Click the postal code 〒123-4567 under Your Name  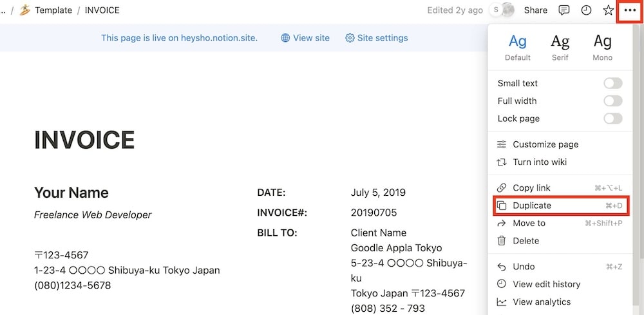tap(61, 255)
